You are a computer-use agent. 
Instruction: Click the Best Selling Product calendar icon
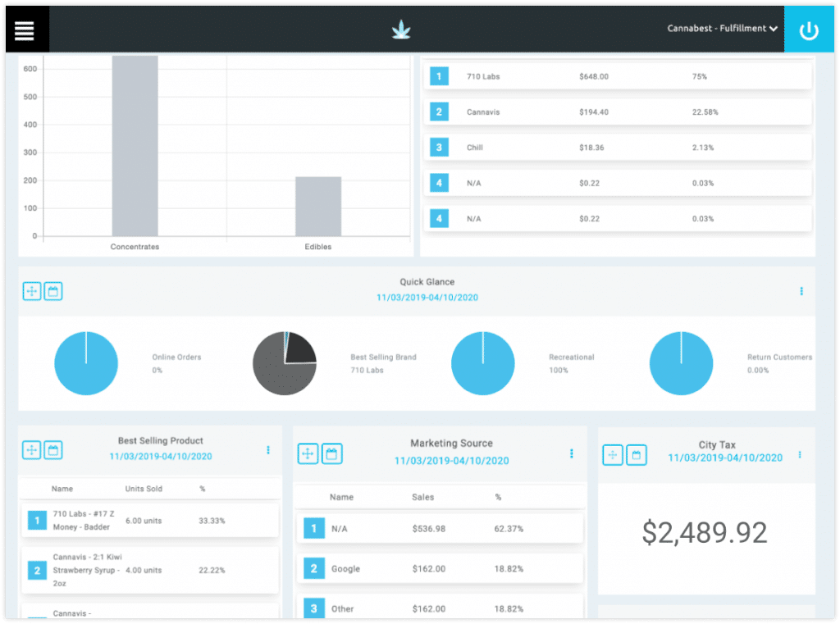point(53,450)
